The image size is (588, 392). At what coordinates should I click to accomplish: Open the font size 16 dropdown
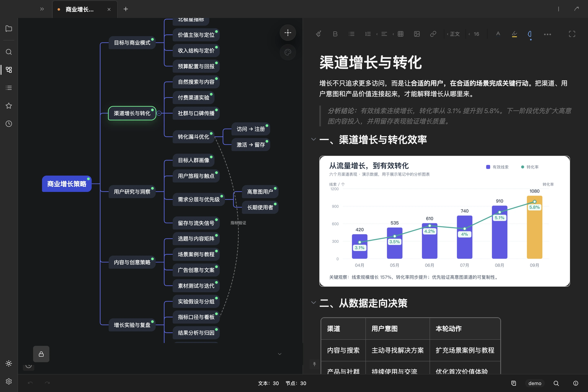coord(474,34)
